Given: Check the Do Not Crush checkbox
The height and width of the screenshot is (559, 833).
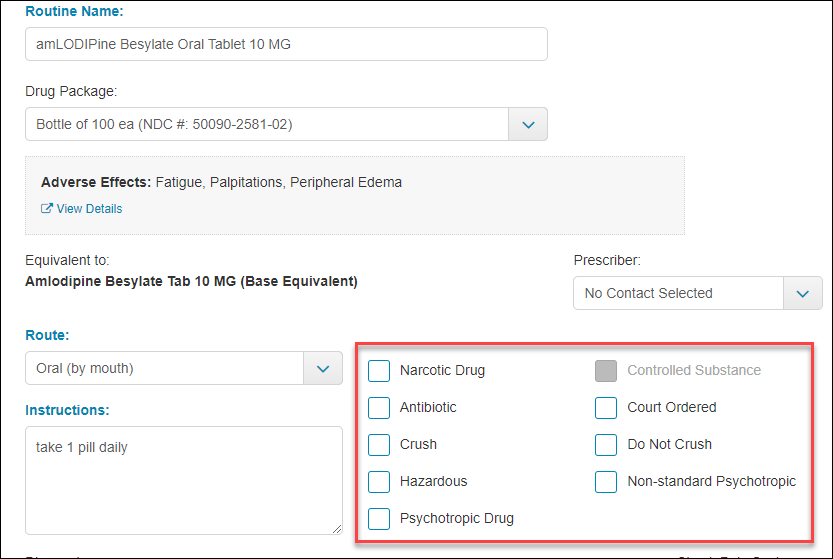Looking at the screenshot, I should [x=606, y=445].
